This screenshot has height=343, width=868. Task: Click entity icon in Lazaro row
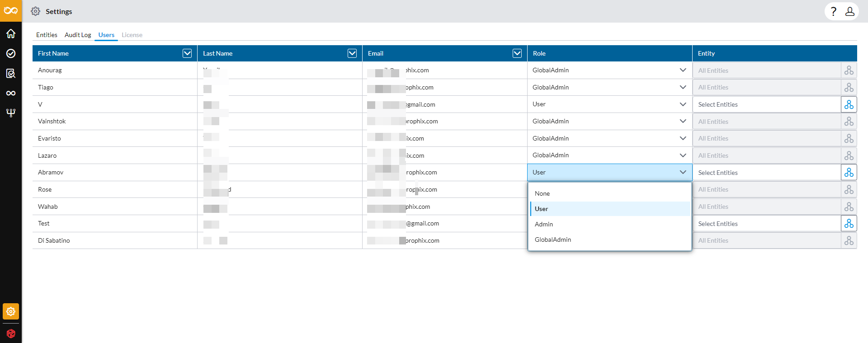[849, 155]
